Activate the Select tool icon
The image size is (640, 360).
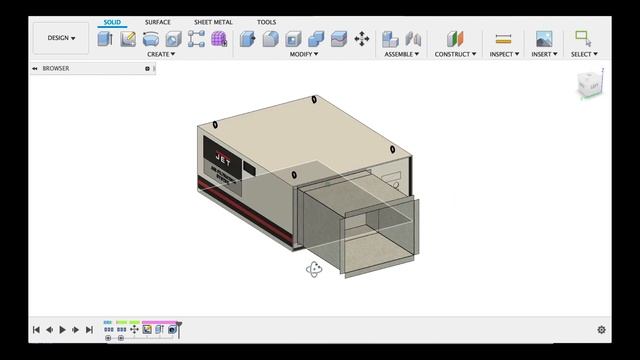pos(584,39)
